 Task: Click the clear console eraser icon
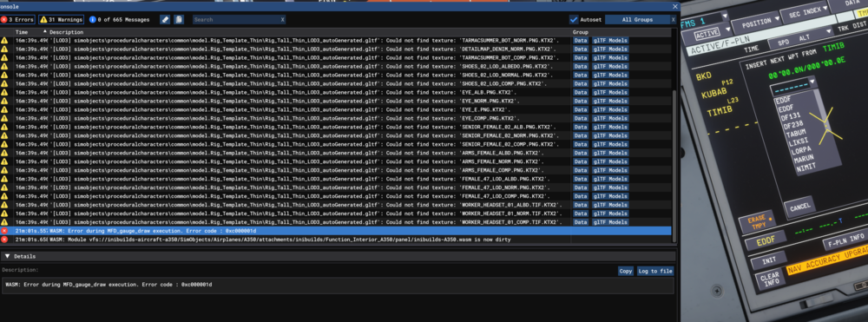(x=165, y=19)
